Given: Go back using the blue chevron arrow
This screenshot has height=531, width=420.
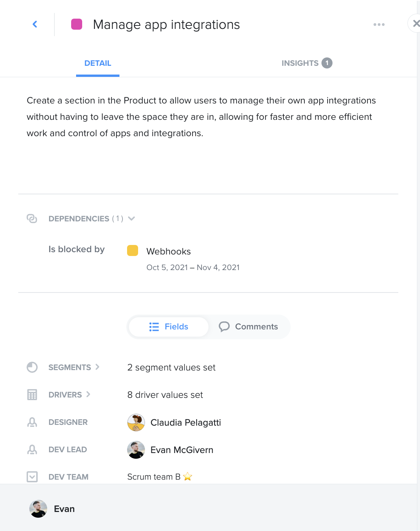Looking at the screenshot, I should [x=35, y=24].
